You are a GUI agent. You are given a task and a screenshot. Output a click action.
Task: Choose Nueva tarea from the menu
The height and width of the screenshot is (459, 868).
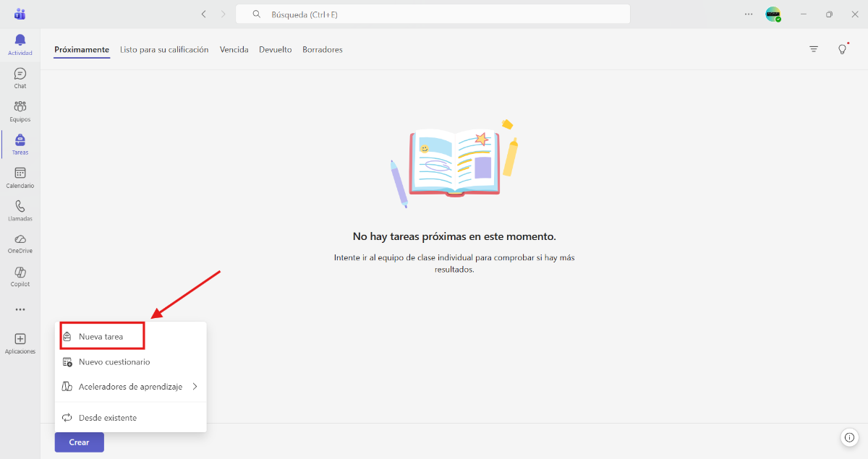(x=102, y=336)
